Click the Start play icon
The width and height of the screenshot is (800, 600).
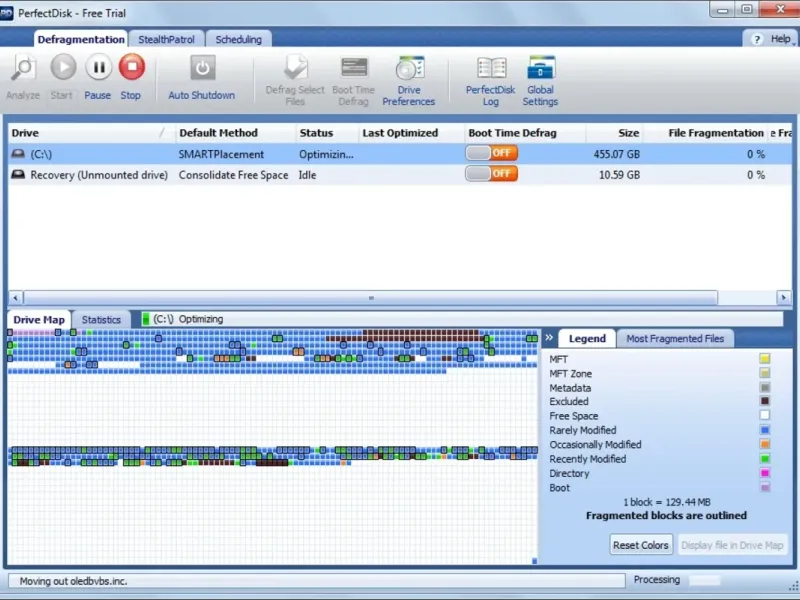click(63, 67)
